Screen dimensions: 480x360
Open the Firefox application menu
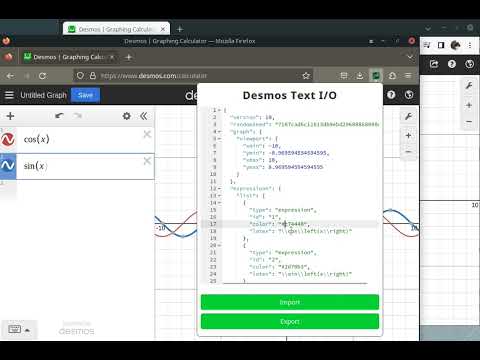tap(408, 76)
